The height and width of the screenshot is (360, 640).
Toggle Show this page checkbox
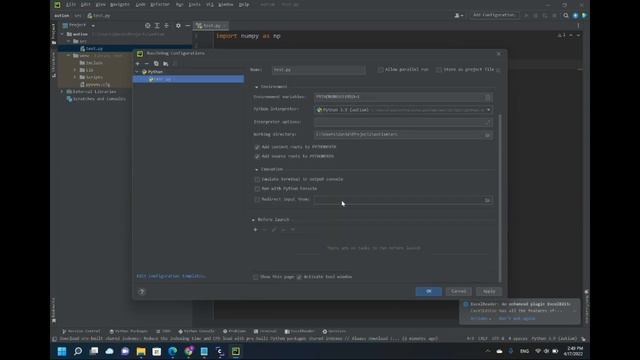click(256, 277)
